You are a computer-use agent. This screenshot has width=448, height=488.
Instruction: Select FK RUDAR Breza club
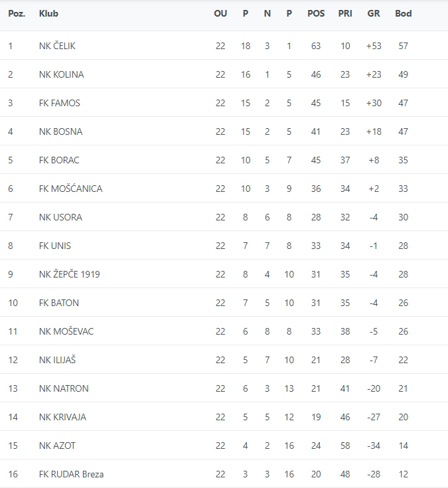tap(71, 474)
